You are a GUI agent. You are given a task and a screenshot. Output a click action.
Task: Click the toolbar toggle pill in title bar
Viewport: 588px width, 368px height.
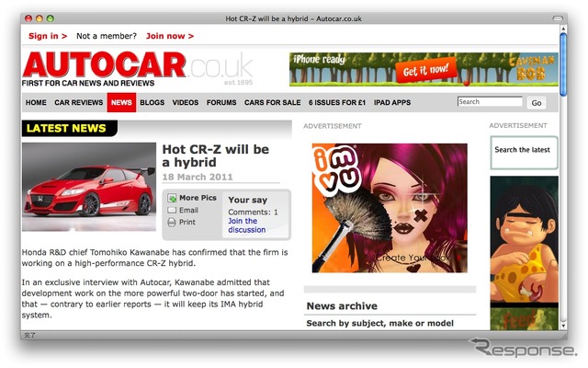[x=558, y=18]
